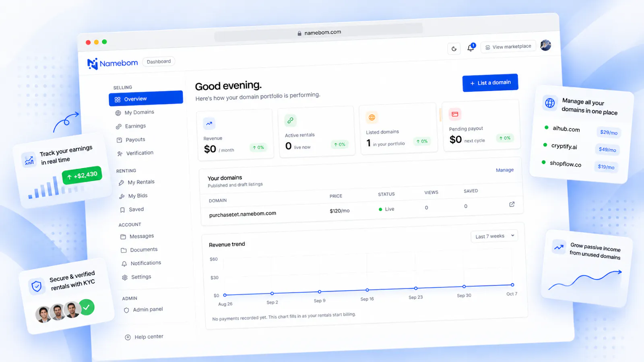Click the Dashboard tag next to the logo

[x=159, y=62]
